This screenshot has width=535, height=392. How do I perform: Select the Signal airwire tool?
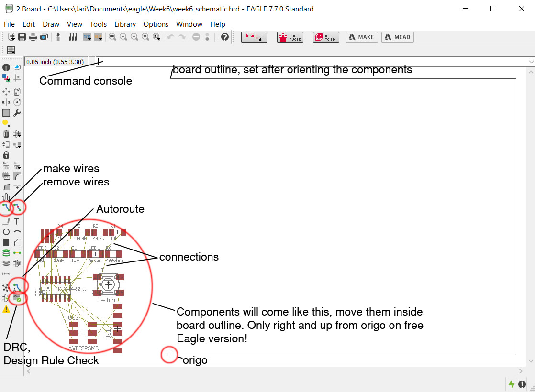point(17,253)
